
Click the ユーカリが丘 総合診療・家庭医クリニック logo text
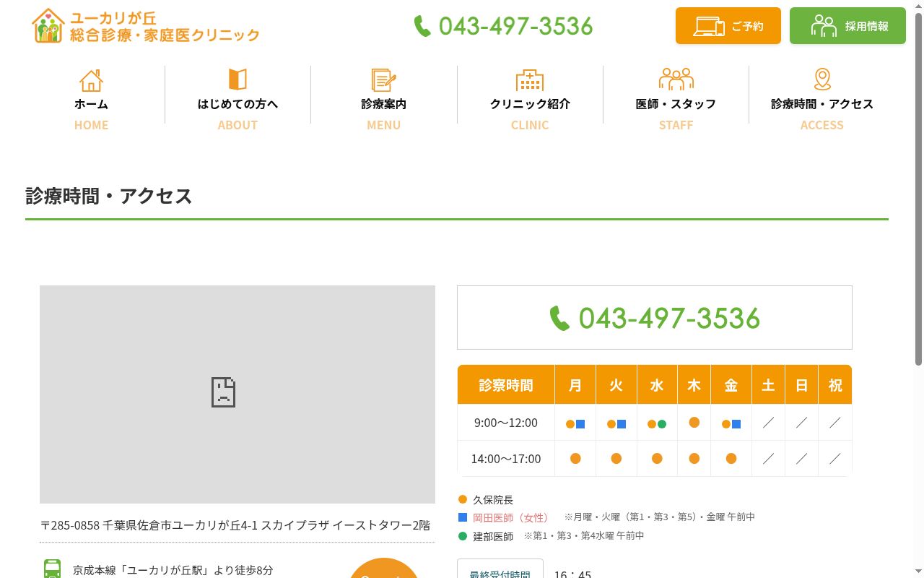coord(165,26)
